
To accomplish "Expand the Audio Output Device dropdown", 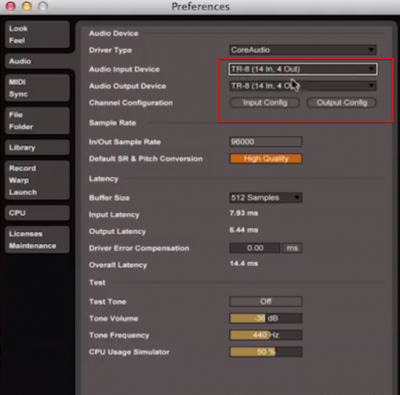I will pyautogui.click(x=303, y=86).
